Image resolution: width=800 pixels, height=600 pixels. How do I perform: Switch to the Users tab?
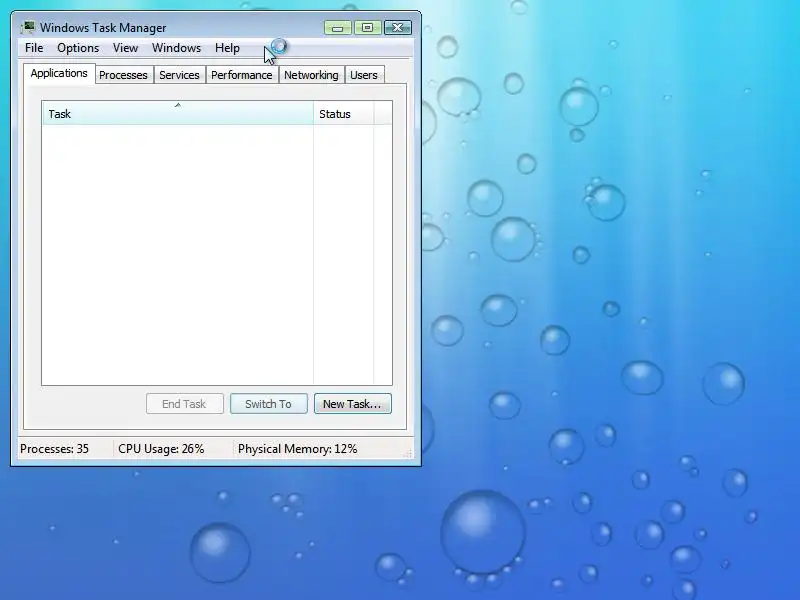coord(364,75)
